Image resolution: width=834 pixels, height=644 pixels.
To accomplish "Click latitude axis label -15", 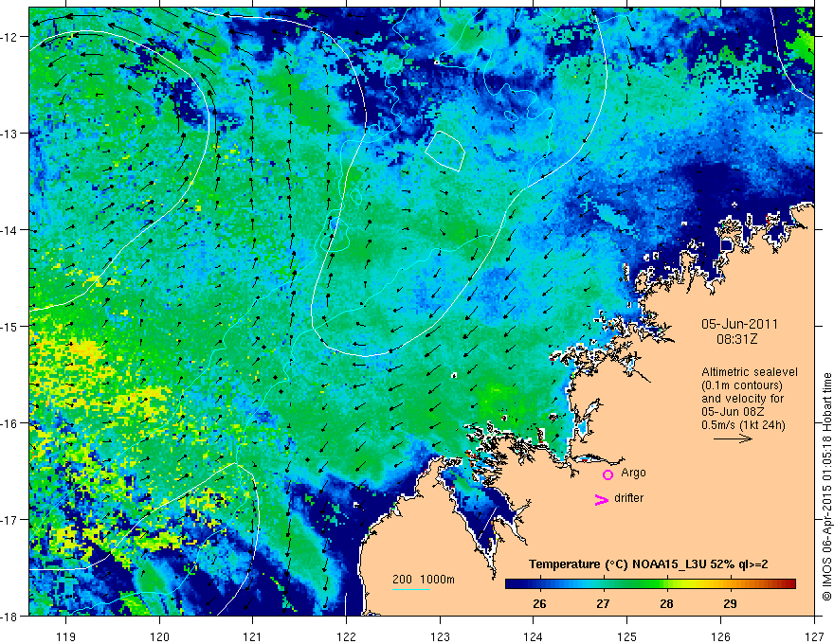I will [9, 326].
